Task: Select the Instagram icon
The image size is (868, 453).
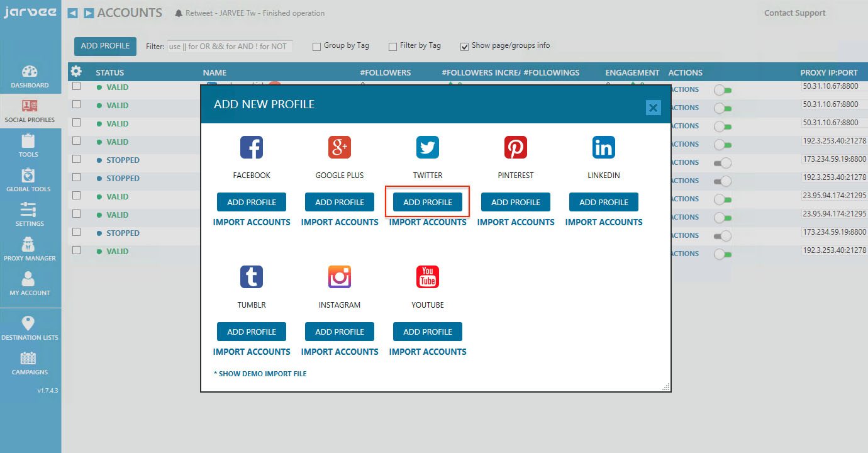Action: (340, 277)
